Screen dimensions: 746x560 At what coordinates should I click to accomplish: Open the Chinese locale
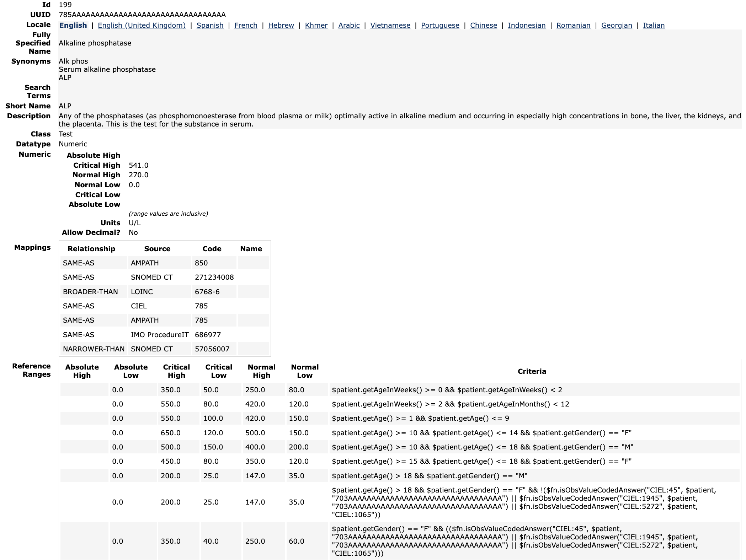click(483, 25)
